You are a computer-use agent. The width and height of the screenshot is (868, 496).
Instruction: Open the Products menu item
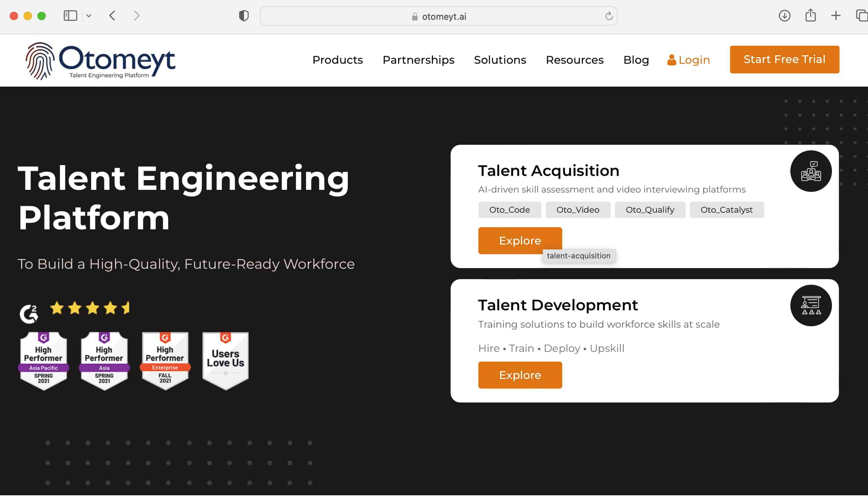pos(337,60)
